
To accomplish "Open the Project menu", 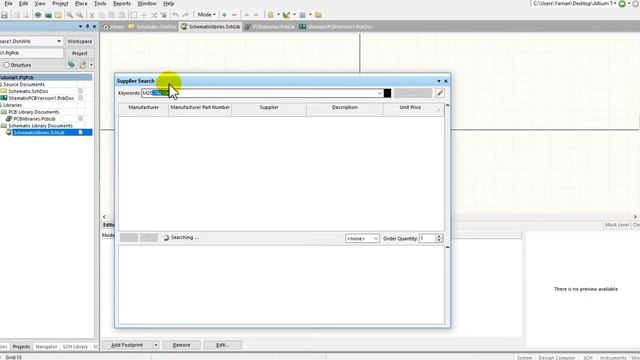I will click(60, 3).
